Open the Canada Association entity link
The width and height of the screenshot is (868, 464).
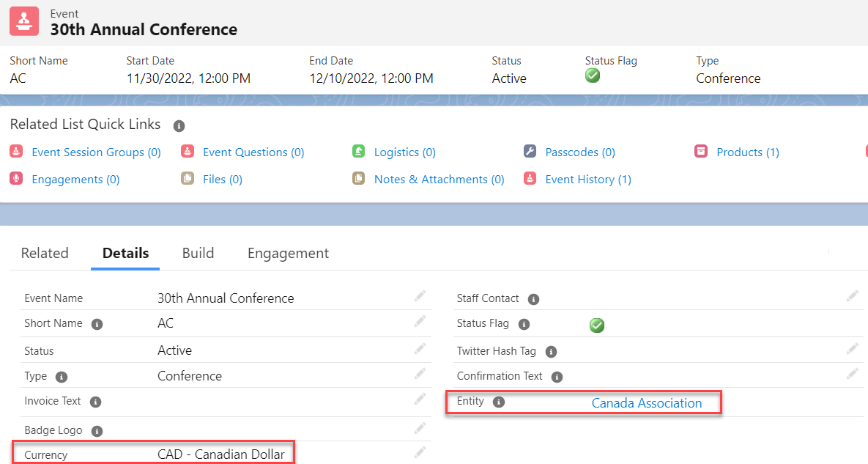pos(646,403)
